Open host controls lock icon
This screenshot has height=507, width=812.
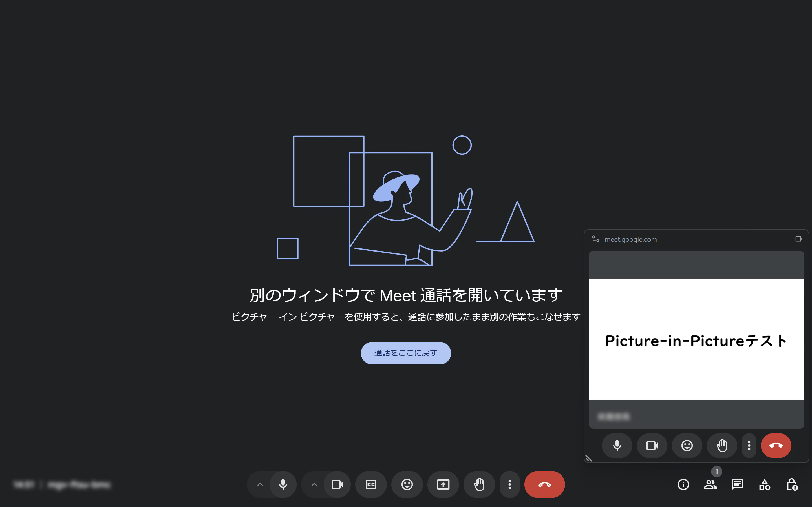[791, 484]
